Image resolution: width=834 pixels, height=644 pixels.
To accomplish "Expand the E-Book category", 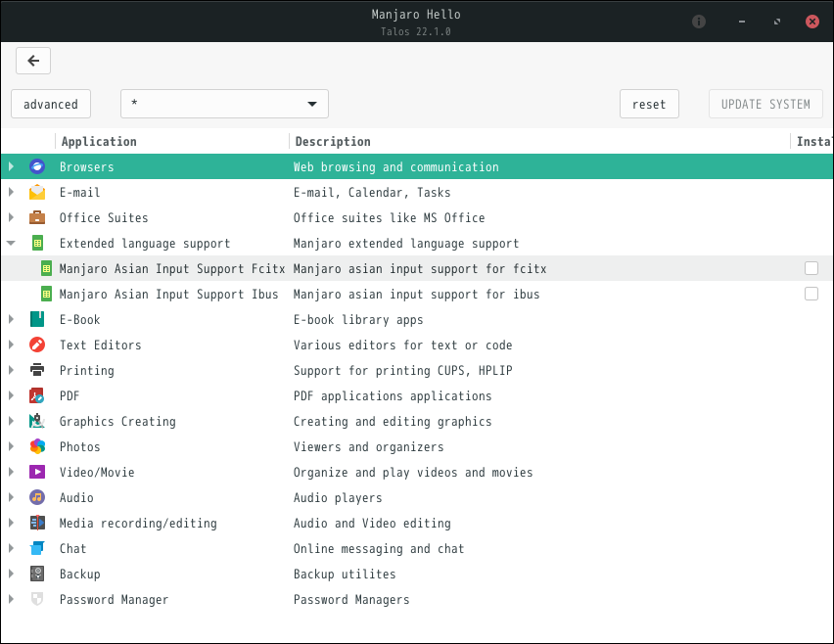I will [x=11, y=319].
